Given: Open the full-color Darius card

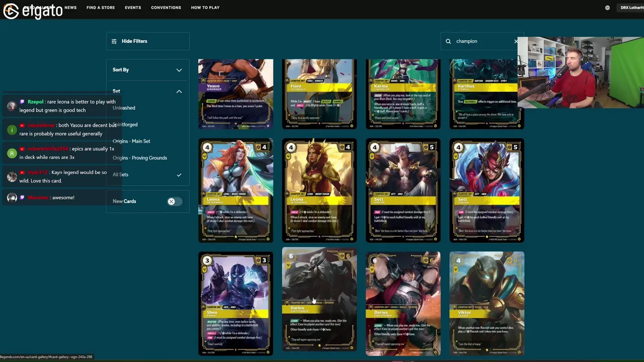Looking at the screenshot, I should 403,304.
